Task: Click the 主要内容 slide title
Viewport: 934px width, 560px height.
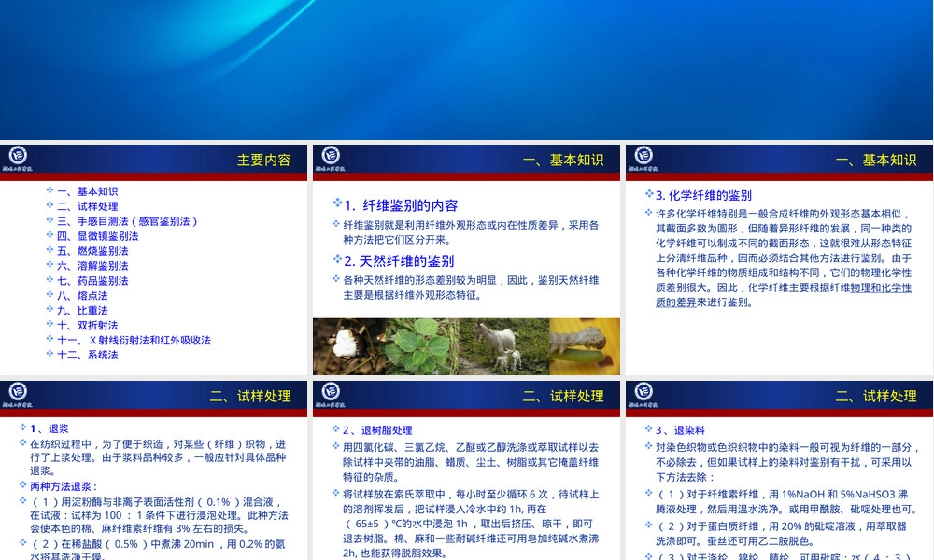Action: [x=264, y=161]
